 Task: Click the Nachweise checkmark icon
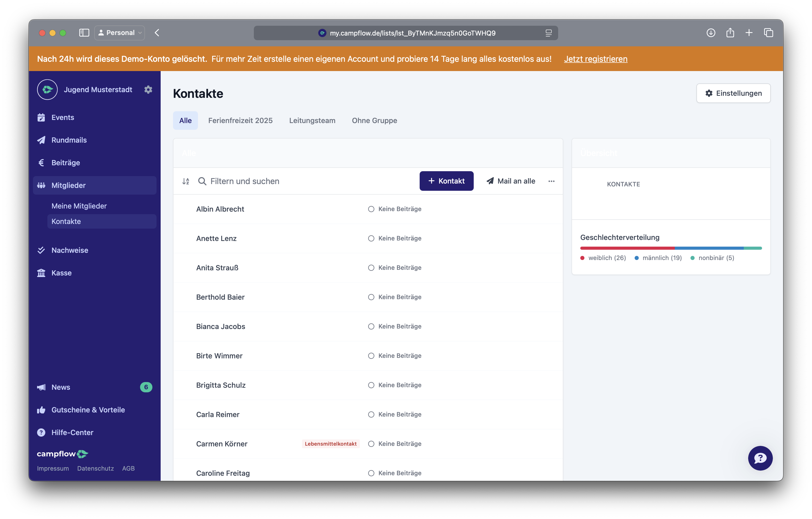point(41,250)
